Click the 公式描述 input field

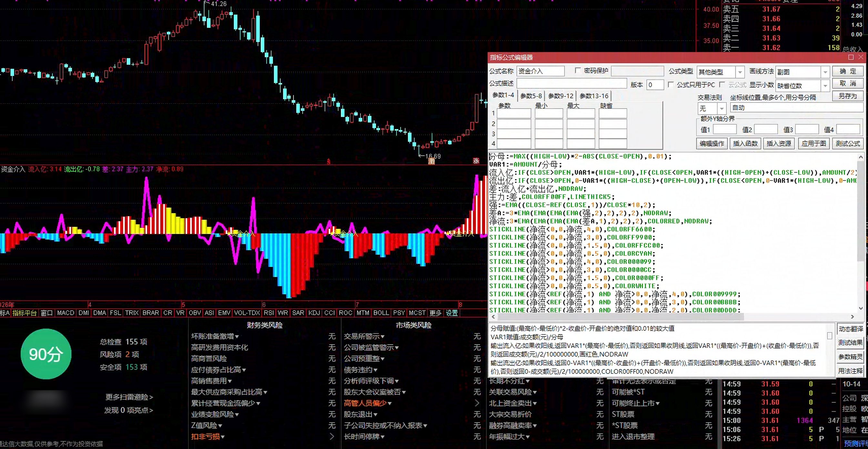click(x=571, y=84)
